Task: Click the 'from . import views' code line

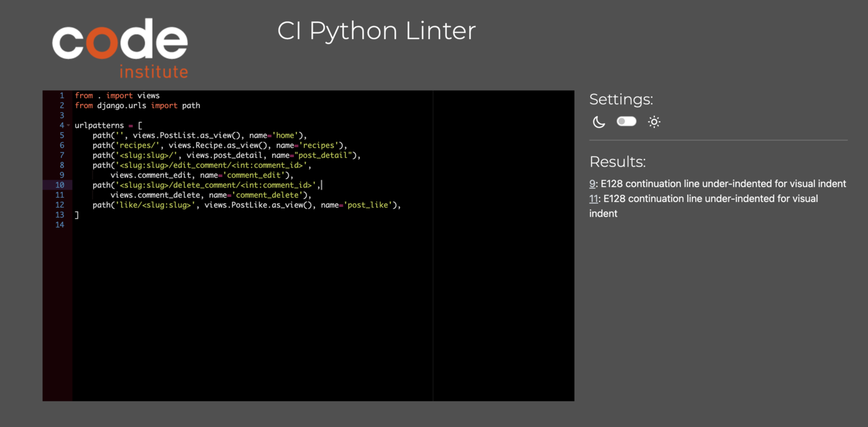Action: coord(117,96)
